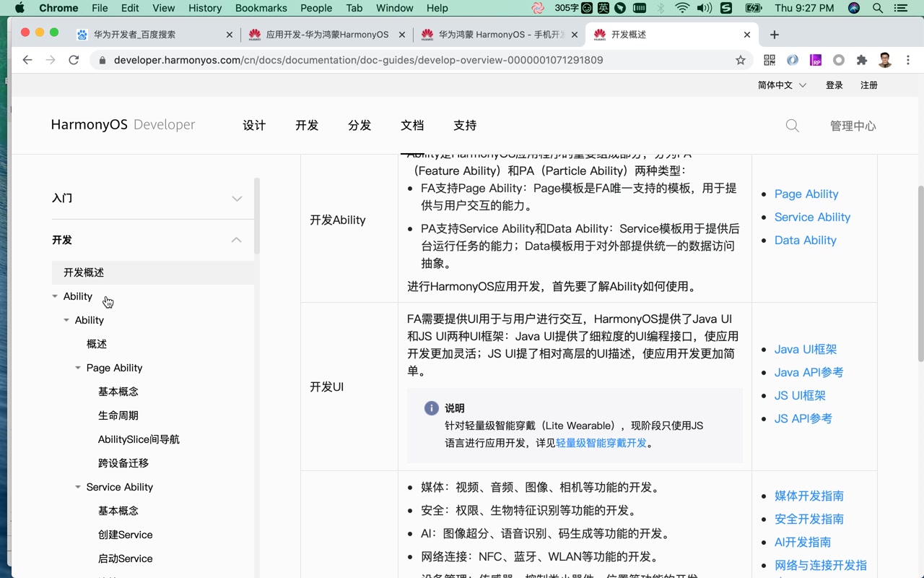
Task: Open the 简体中文 language dropdown
Action: point(782,85)
